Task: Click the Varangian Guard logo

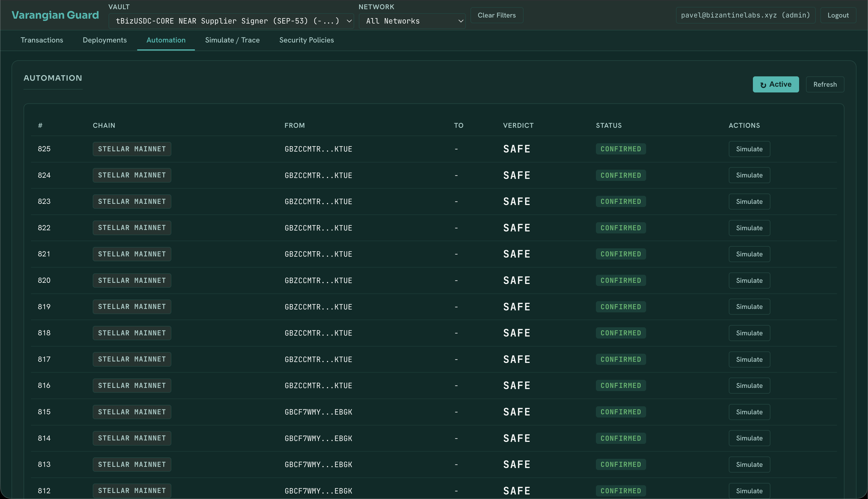Action: click(55, 15)
